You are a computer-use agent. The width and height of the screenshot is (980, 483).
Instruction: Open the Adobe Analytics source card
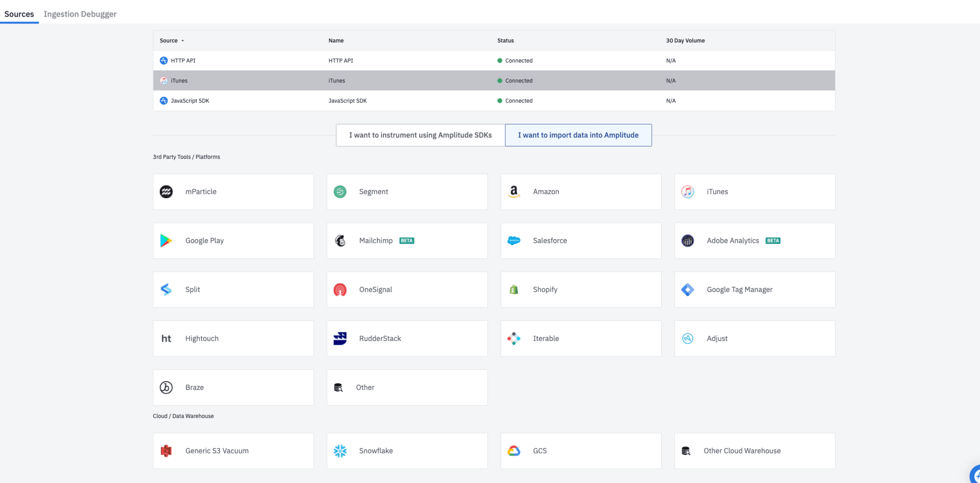click(754, 241)
